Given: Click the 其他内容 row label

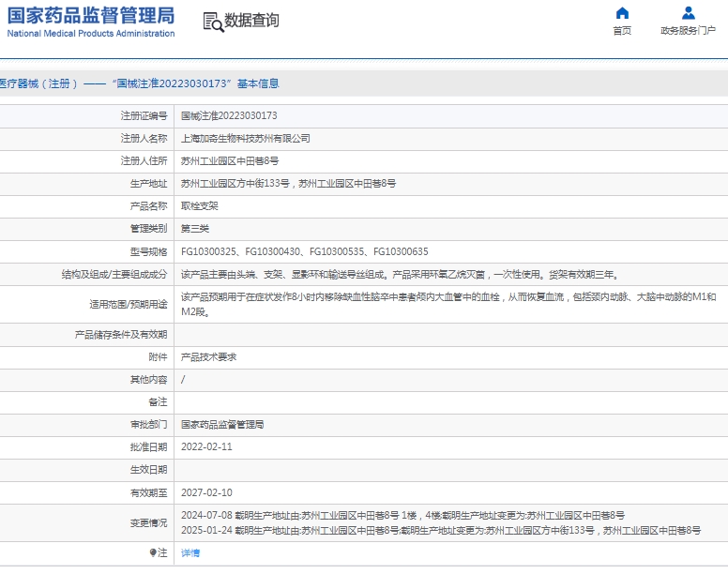Looking at the screenshot, I should pos(148,380).
